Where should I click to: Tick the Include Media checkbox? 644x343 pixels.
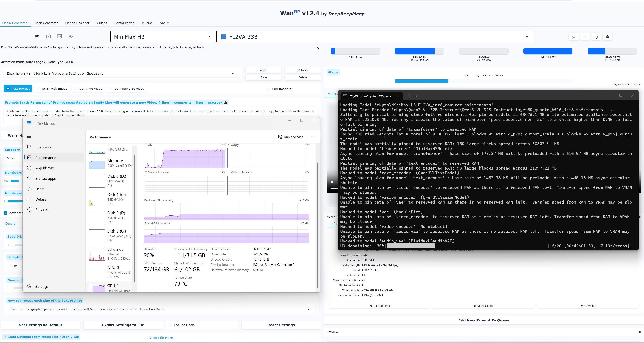(x=170, y=325)
